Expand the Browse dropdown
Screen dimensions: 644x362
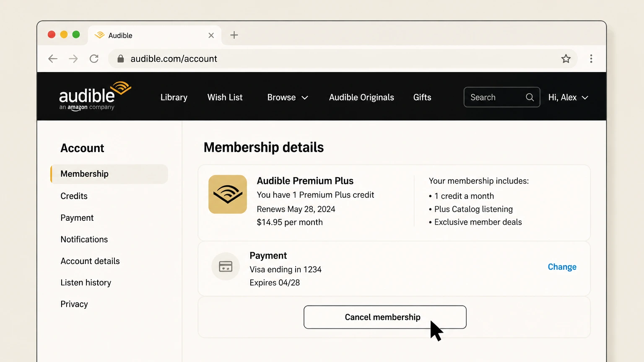pyautogui.click(x=288, y=97)
